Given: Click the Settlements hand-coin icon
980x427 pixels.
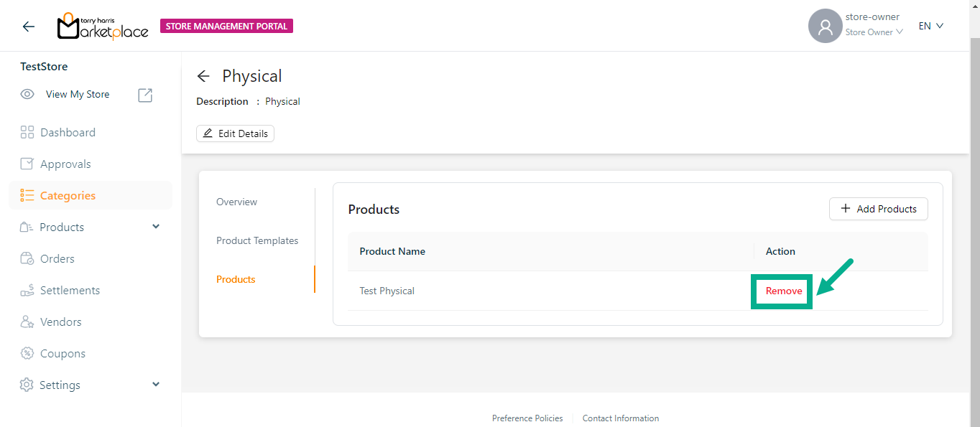Looking at the screenshot, I should (27, 290).
